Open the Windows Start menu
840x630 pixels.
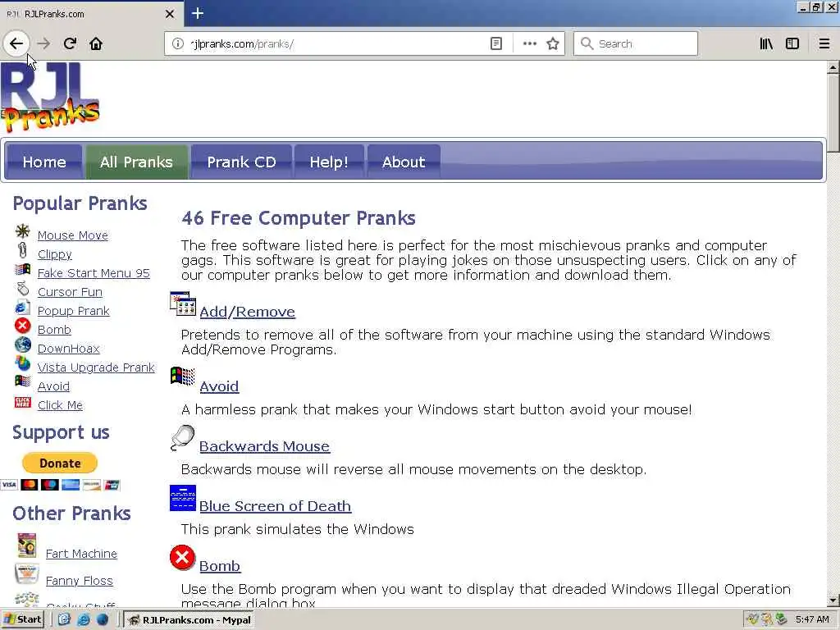pyautogui.click(x=22, y=619)
